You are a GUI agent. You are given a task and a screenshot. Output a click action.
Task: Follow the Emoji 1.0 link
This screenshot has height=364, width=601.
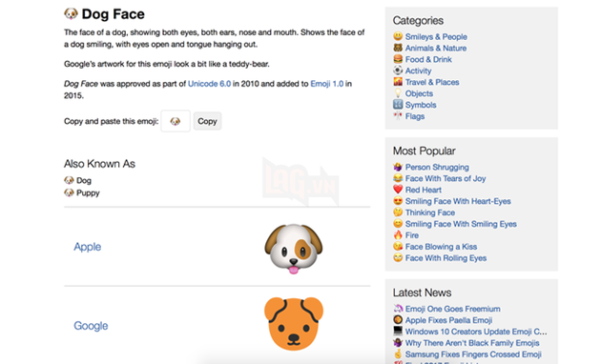pyautogui.click(x=327, y=84)
